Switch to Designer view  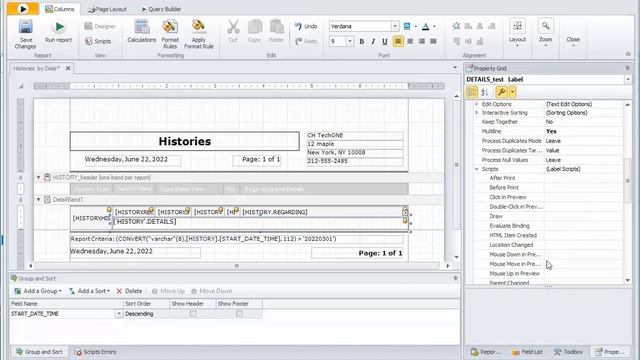[x=100, y=27]
